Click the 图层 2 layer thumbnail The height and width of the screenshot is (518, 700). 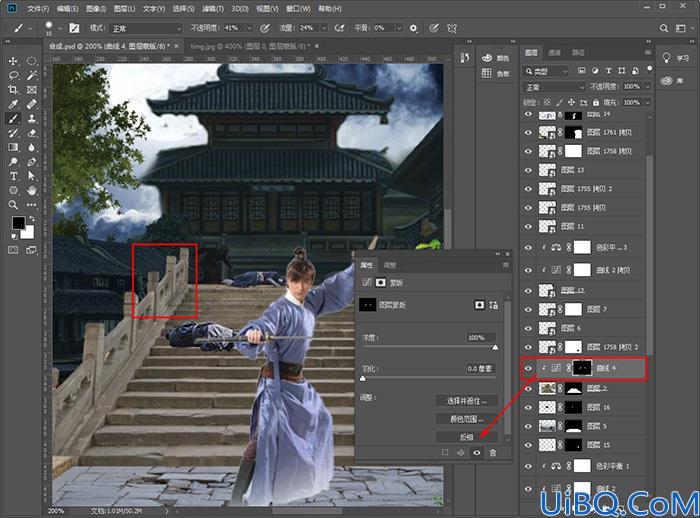tap(547, 388)
